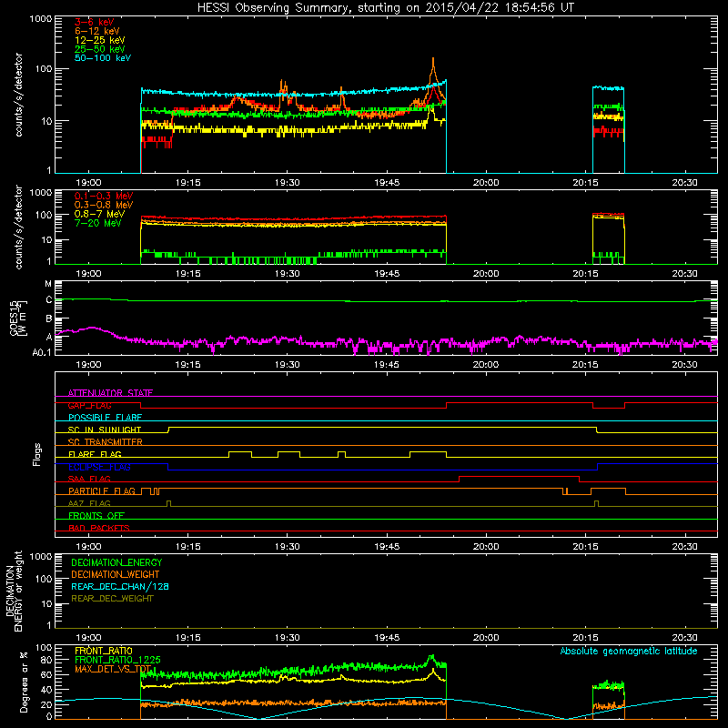Click the REAR_DEC_CHAN/128 legend label

(x=120, y=586)
